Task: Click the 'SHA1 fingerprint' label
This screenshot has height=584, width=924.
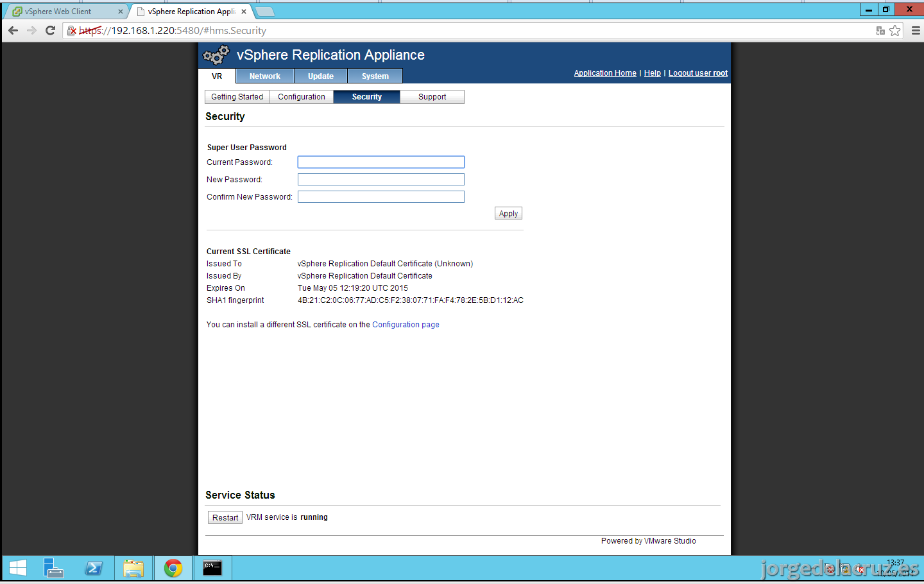Action: click(x=235, y=300)
